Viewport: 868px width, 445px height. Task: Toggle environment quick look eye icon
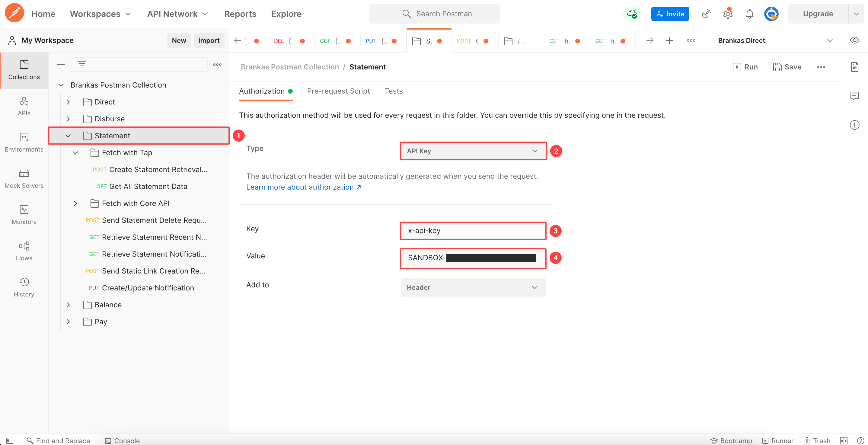[854, 40]
